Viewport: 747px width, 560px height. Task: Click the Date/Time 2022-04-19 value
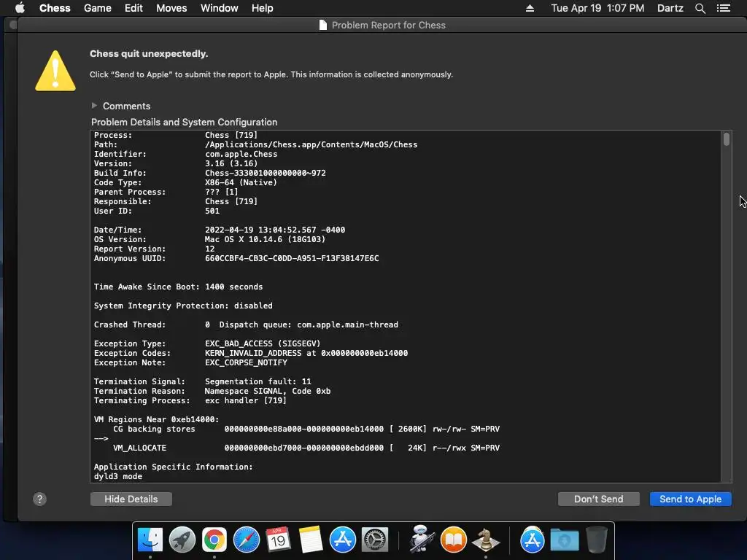(x=275, y=230)
